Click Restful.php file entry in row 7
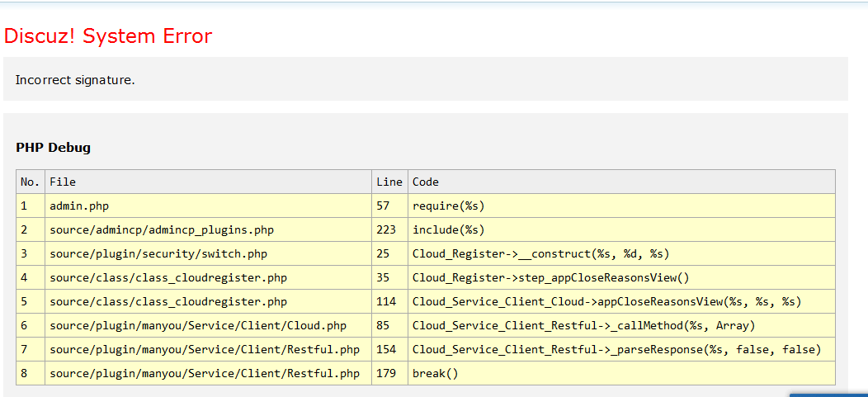 [205, 349]
